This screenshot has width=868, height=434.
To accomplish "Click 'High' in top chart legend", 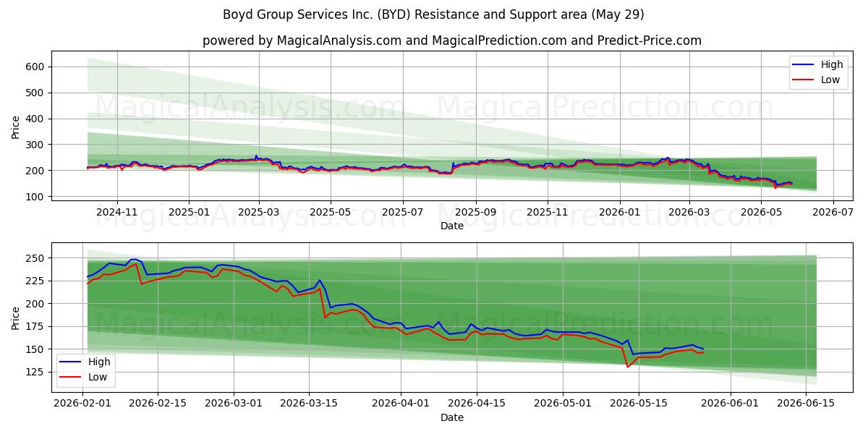I will point(833,64).
